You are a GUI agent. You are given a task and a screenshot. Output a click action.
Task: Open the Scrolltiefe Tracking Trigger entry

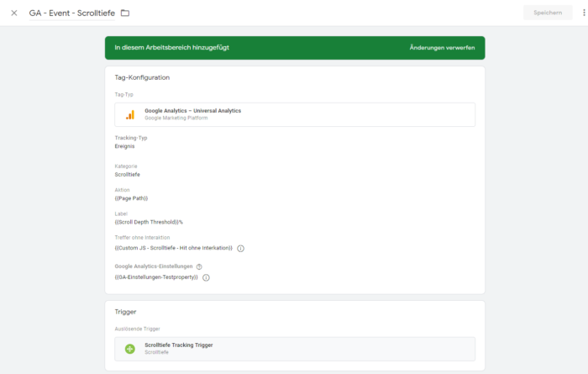178,345
